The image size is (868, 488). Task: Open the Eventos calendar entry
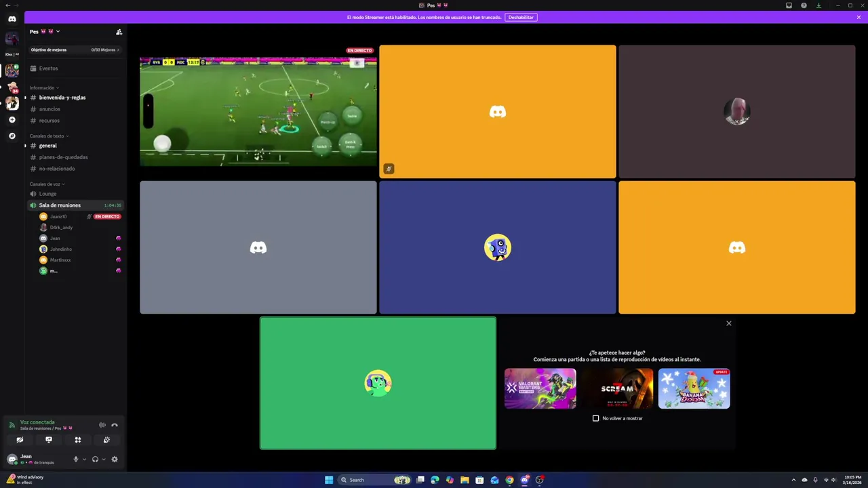pos(75,68)
